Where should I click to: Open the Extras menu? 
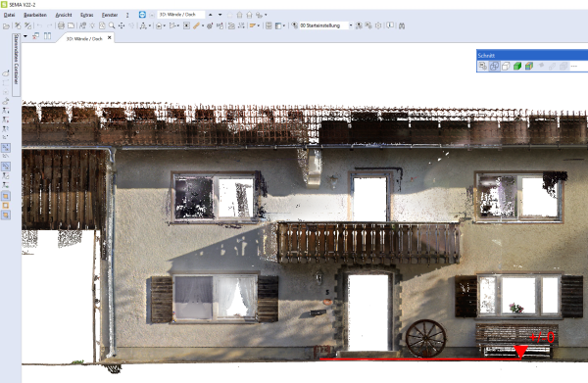pos(86,15)
